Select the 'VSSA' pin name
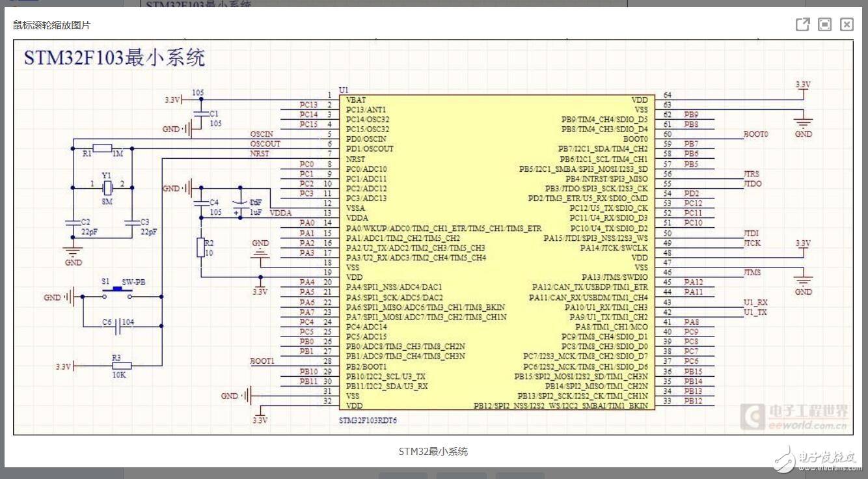Screen dimensions: 868x479 pyautogui.click(x=357, y=208)
